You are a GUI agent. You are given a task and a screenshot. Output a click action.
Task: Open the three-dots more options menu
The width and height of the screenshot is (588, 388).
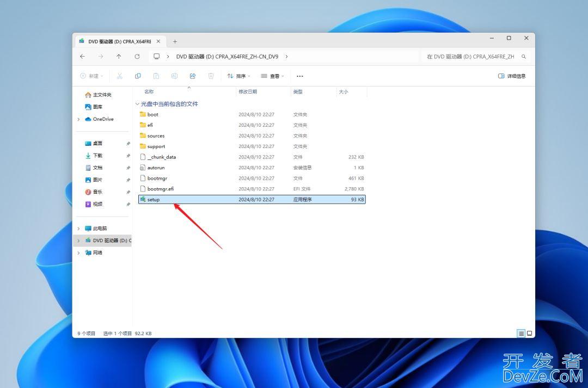(x=299, y=76)
